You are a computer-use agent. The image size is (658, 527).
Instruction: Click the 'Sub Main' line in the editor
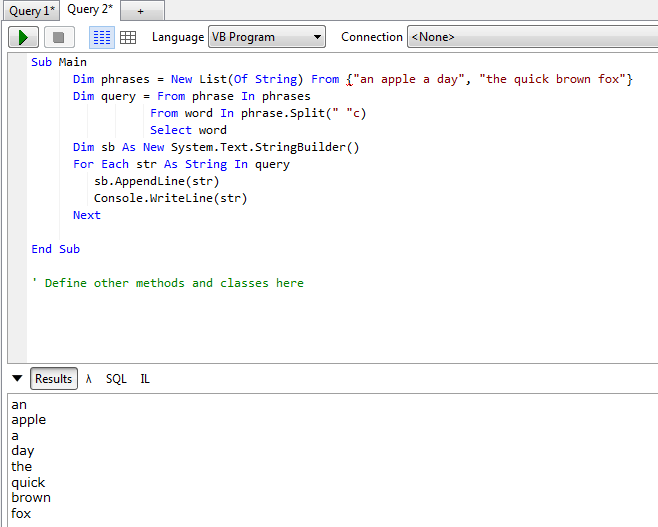point(59,62)
